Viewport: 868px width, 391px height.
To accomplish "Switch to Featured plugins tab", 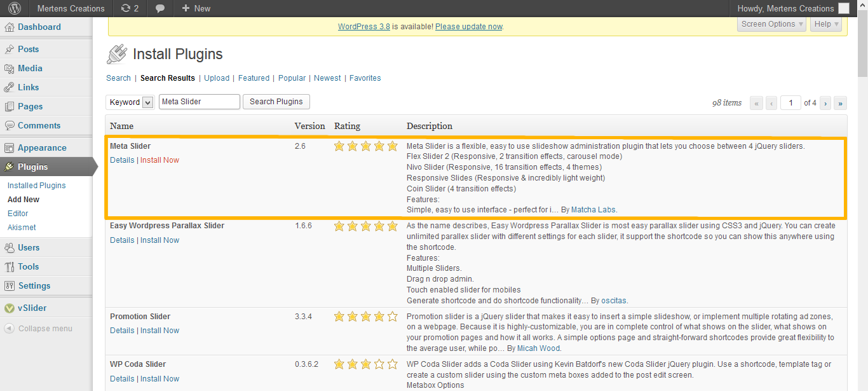I will pyautogui.click(x=254, y=78).
